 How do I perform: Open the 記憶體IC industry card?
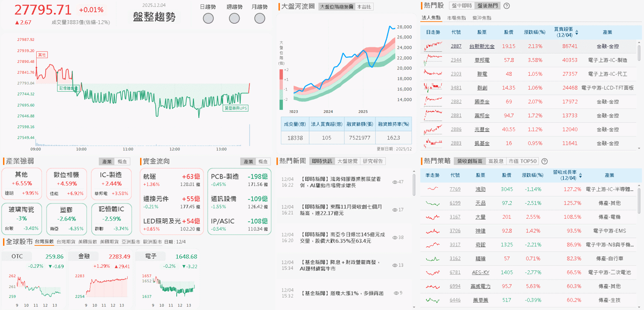pos(111,219)
